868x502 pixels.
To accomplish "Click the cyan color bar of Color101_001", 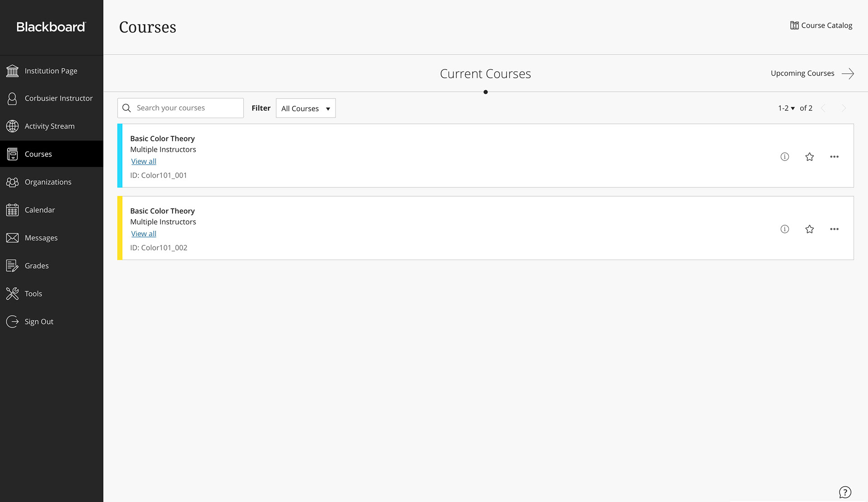I will pyautogui.click(x=120, y=156).
